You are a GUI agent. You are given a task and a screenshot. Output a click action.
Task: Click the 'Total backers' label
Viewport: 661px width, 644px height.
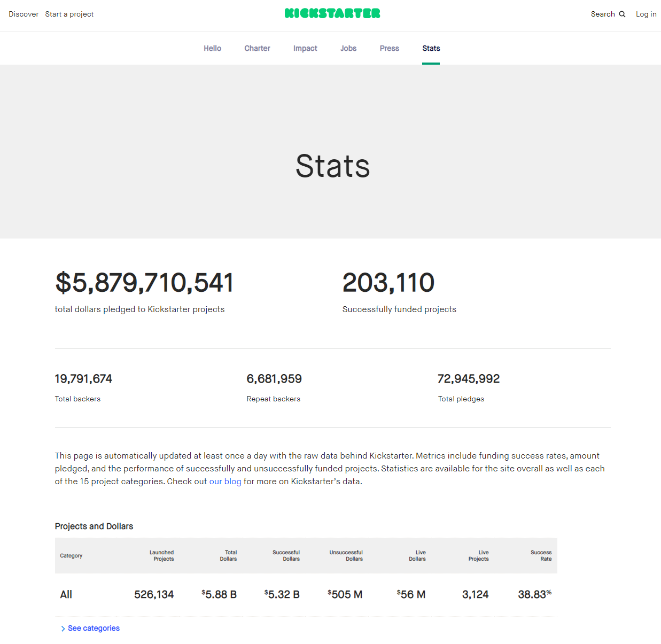click(x=77, y=399)
